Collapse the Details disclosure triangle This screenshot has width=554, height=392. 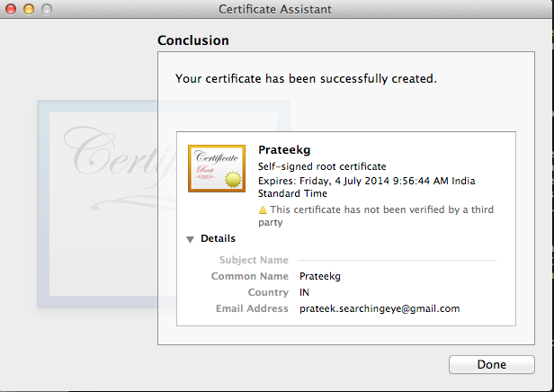pyautogui.click(x=190, y=239)
